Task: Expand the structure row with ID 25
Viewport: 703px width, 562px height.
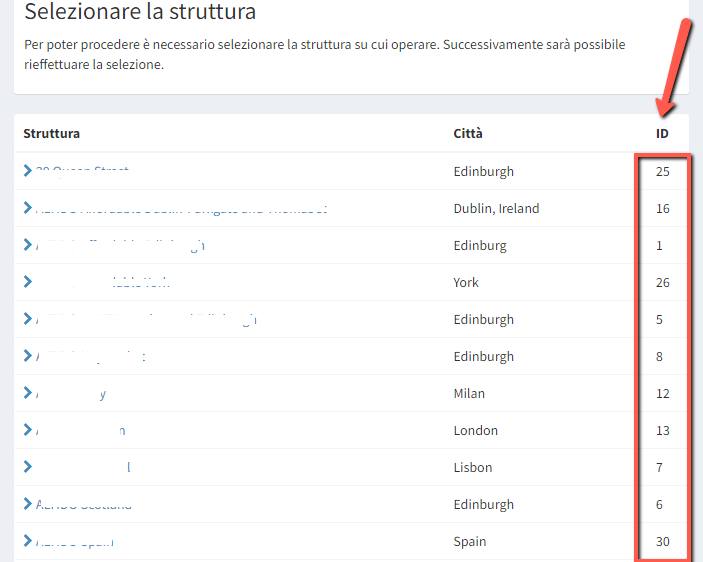Action: coord(28,171)
